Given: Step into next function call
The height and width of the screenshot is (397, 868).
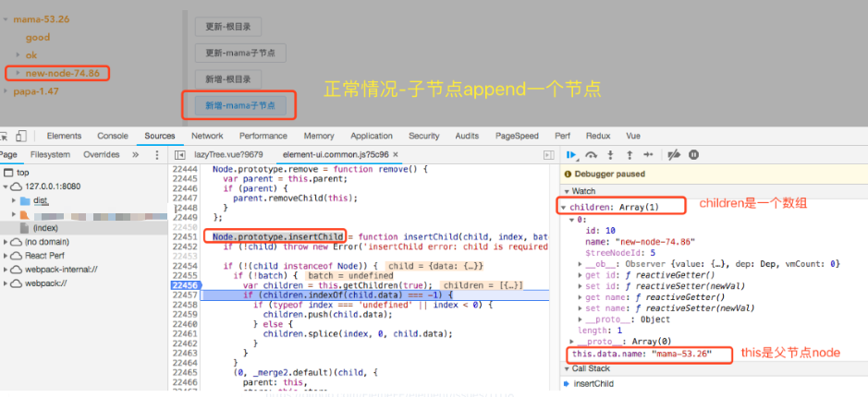Looking at the screenshot, I should pos(611,155).
